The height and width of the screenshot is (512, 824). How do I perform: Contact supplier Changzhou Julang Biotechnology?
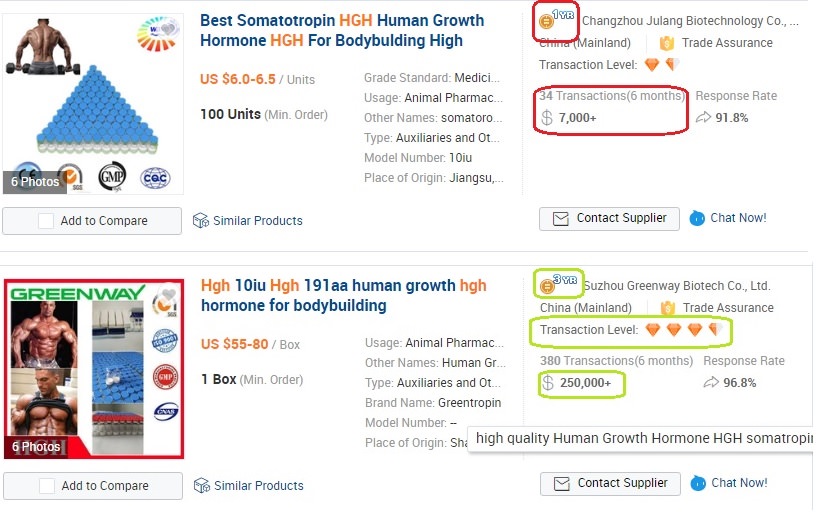click(609, 218)
